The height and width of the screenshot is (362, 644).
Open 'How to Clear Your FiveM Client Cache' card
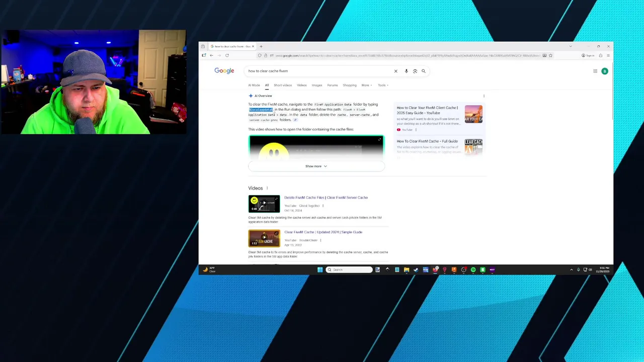pos(427,110)
